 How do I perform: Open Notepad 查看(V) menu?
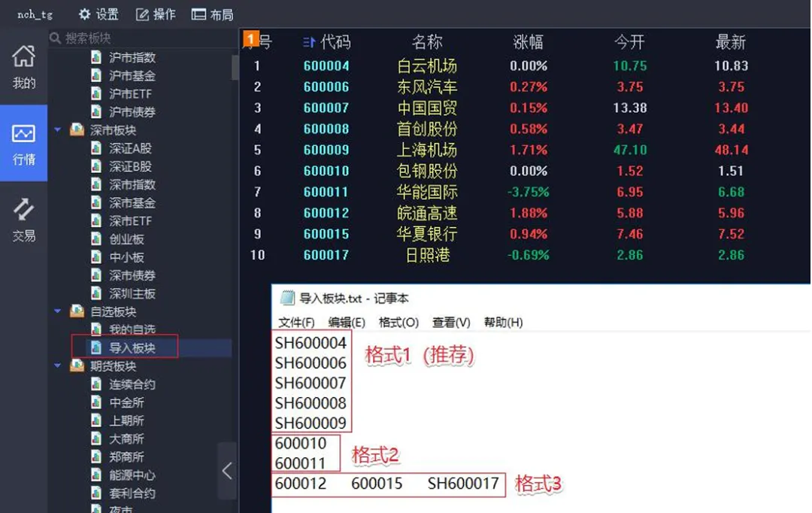pos(451,322)
